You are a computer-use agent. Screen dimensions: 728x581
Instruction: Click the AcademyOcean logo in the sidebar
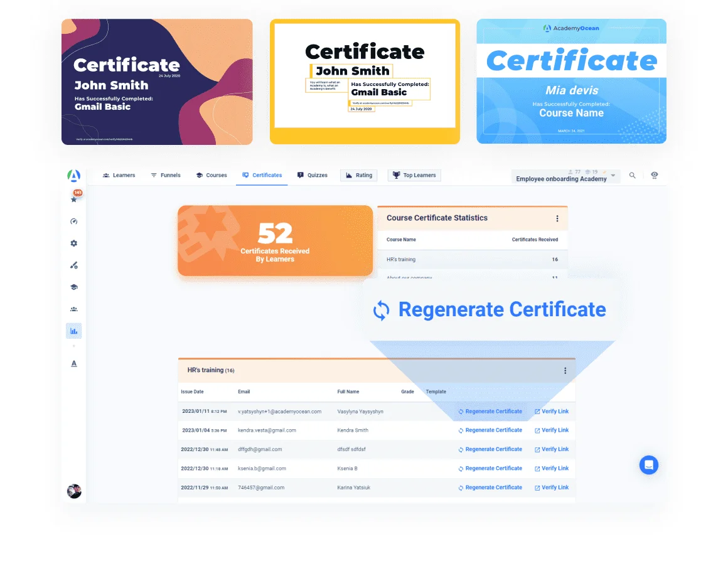(73, 176)
